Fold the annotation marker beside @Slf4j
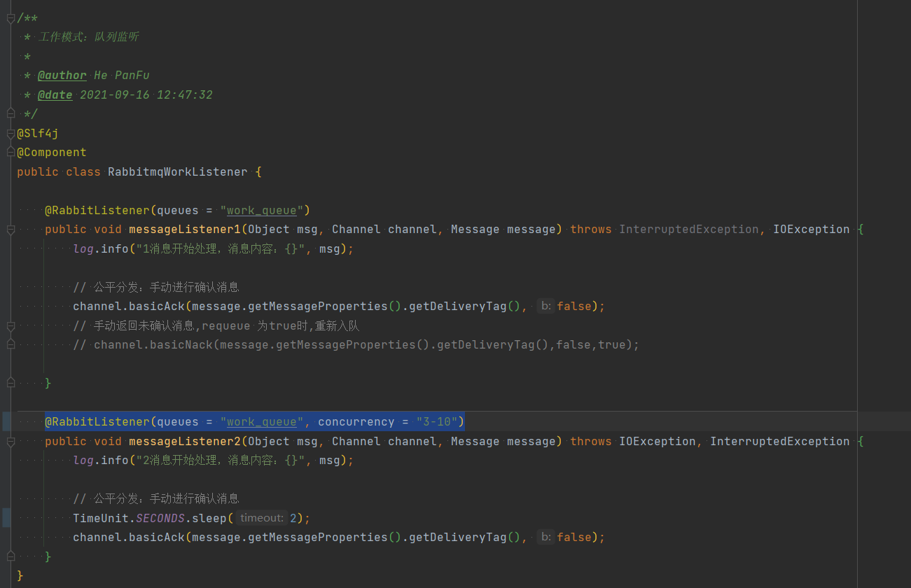The height and width of the screenshot is (588, 911). [11, 133]
